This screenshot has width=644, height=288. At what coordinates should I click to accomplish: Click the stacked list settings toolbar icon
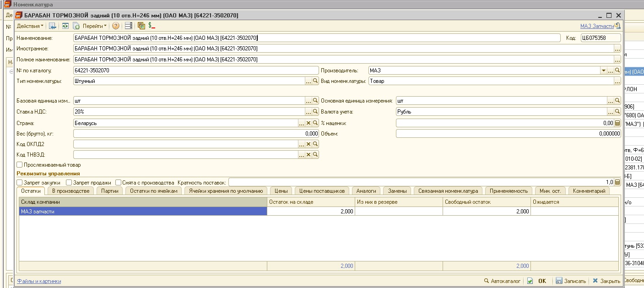129,26
